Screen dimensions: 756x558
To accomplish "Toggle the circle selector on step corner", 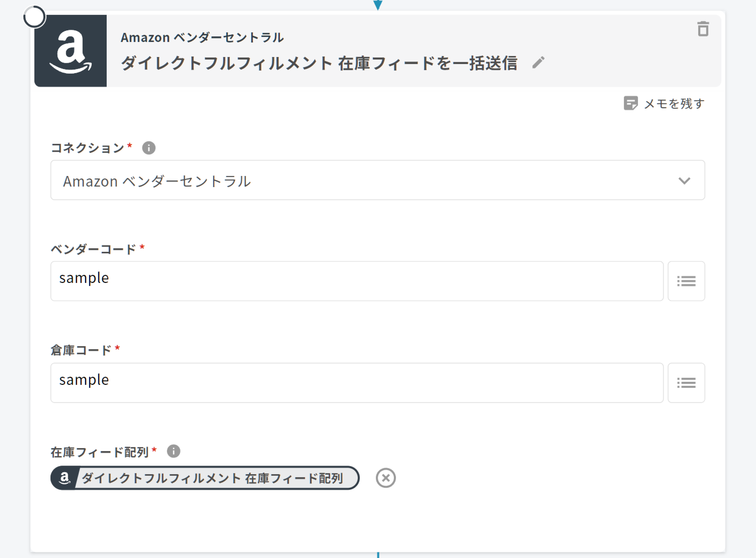I will 34,17.
